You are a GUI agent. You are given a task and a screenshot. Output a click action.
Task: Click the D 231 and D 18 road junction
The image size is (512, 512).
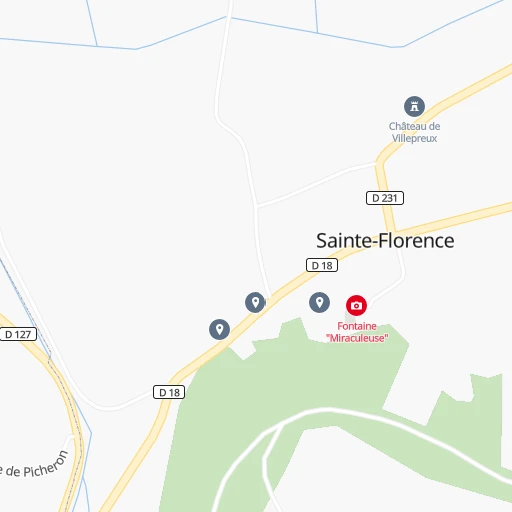(x=395, y=232)
